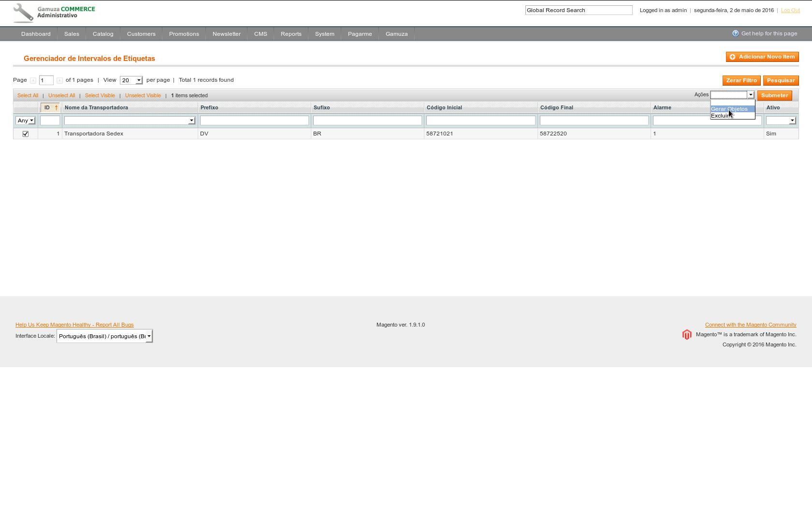Open the System menu

click(x=325, y=34)
